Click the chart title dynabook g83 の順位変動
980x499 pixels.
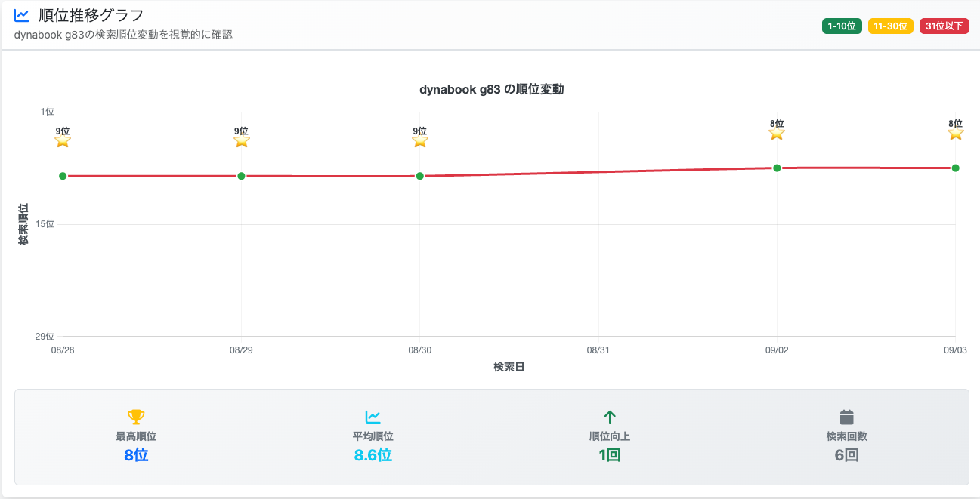click(492, 89)
